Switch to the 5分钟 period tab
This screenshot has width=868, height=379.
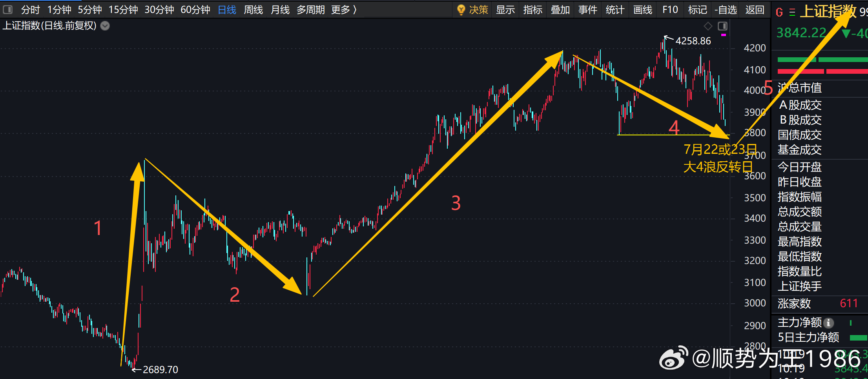[x=90, y=10]
